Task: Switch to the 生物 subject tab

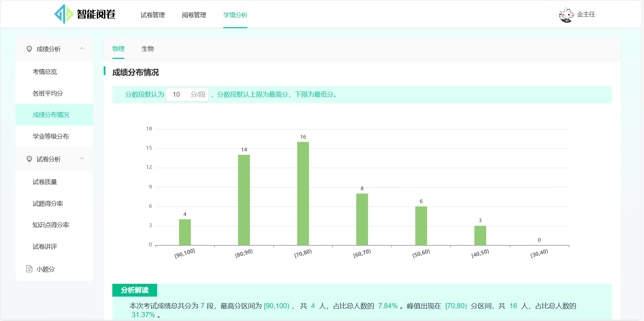Action: pos(148,49)
